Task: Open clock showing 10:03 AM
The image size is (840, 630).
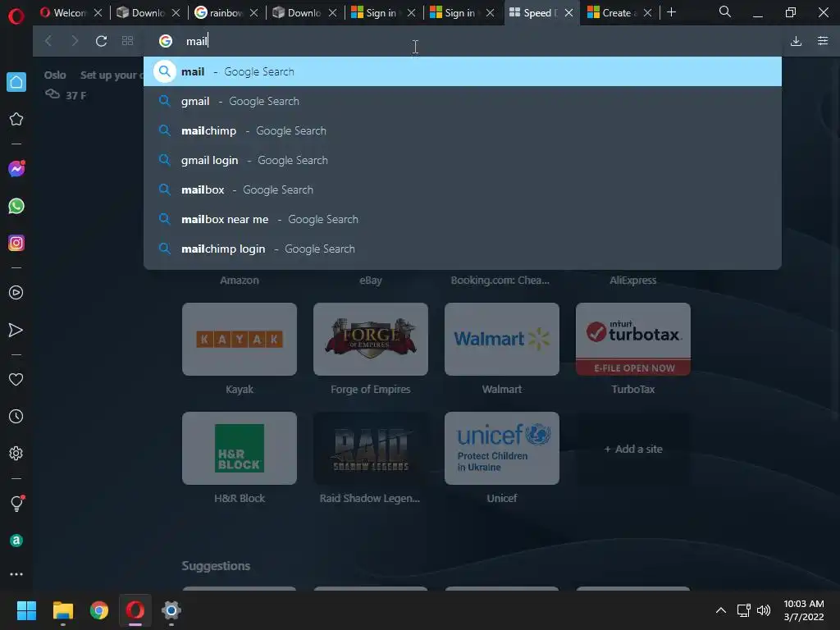Action: tap(804, 610)
